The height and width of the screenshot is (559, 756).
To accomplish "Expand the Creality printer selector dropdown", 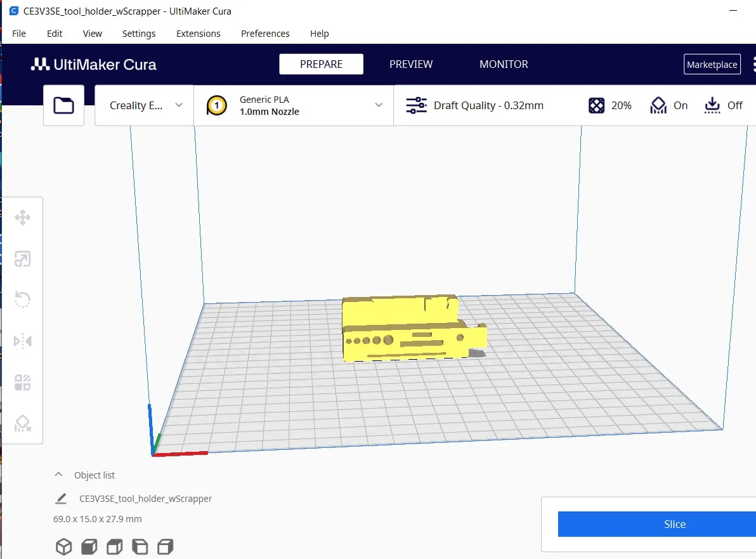I will point(144,105).
